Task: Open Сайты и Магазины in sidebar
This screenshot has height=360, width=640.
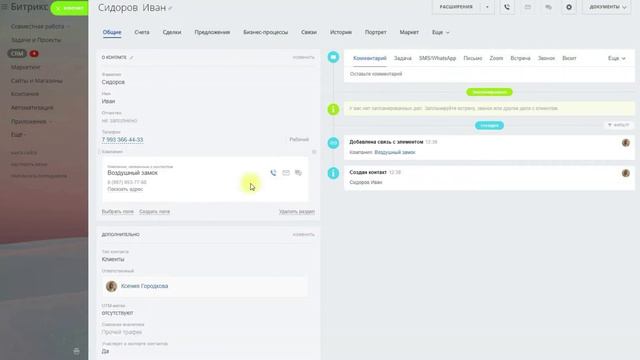Action: 37,81
